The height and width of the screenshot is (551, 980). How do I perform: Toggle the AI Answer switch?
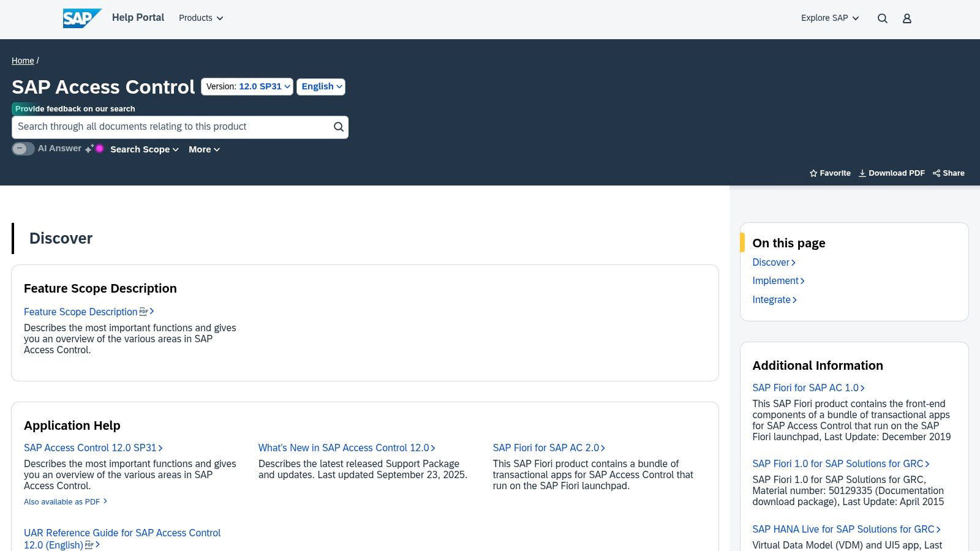[23, 149]
